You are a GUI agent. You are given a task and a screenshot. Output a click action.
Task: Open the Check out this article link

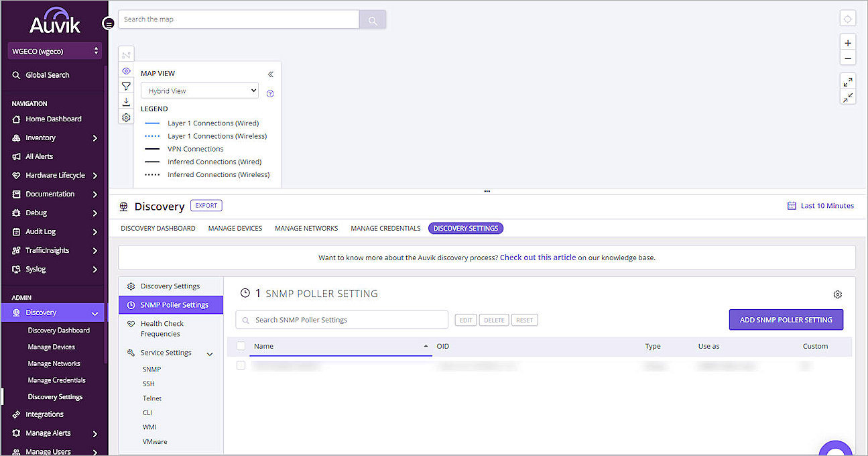click(538, 258)
